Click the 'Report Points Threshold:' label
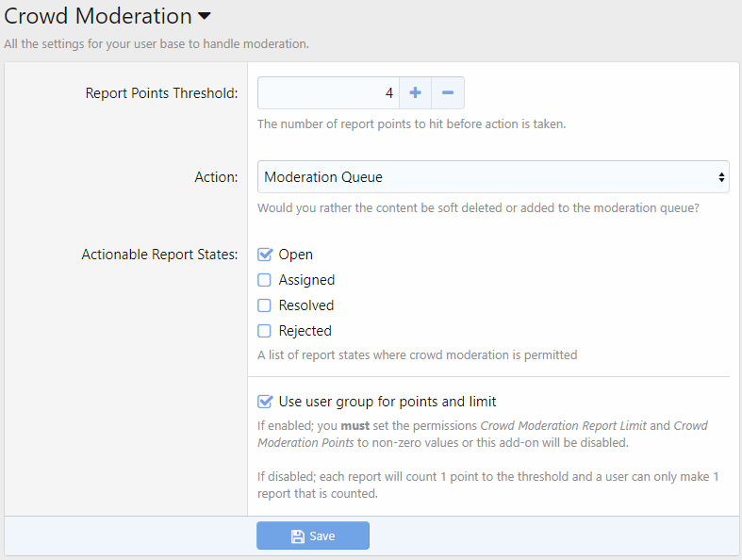Viewport: 742px width, 560px height. tap(161, 93)
